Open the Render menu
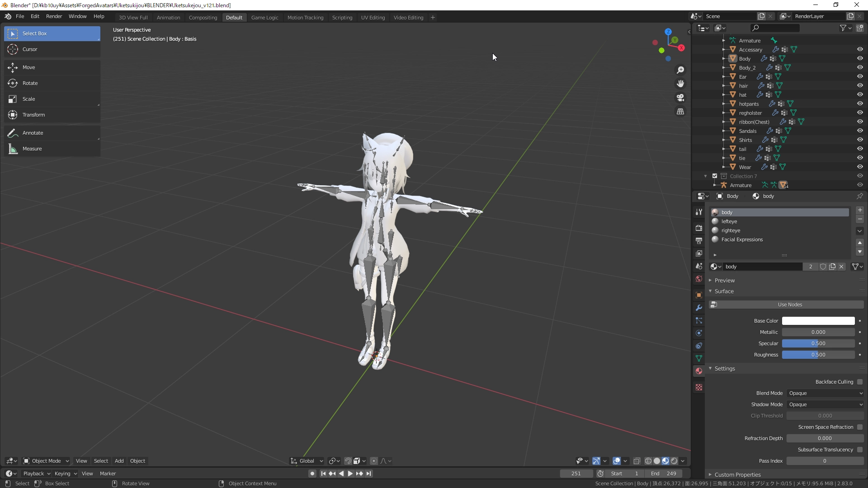The width and height of the screenshot is (868, 488). [x=54, y=16]
